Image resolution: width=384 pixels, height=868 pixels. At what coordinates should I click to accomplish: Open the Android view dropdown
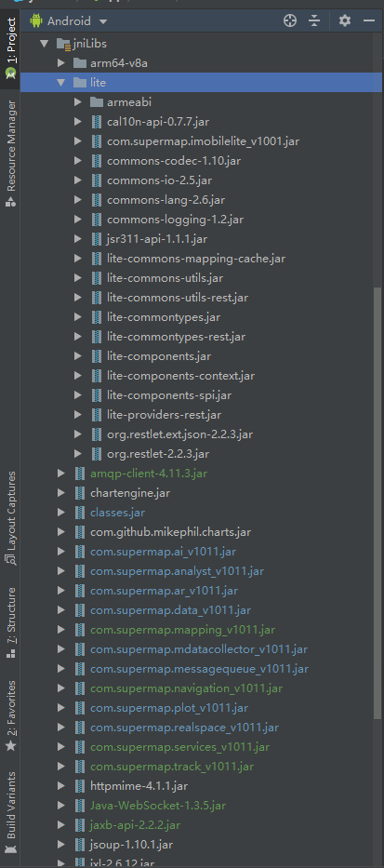[x=69, y=21]
